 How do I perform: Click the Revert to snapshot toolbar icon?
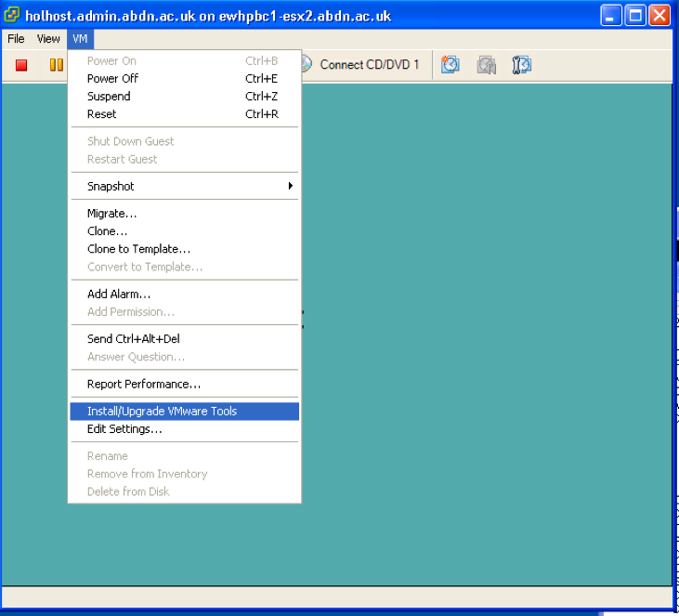pyautogui.click(x=486, y=65)
